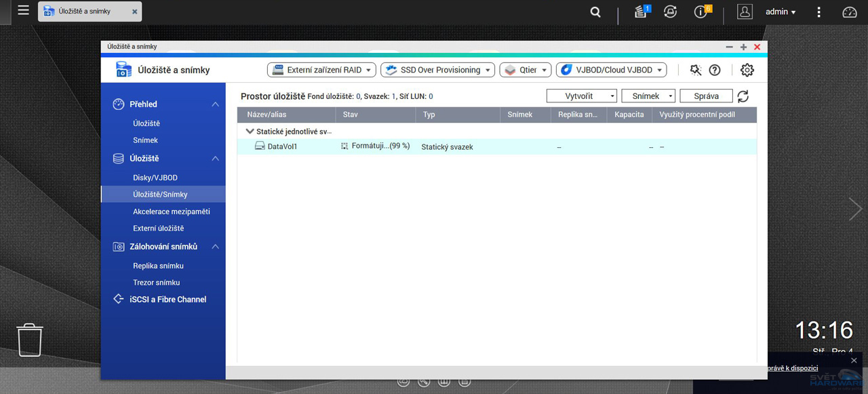Switch to iSCSI a Fibre Channel section
Image resolution: width=868 pixels, height=394 pixels.
163,299
